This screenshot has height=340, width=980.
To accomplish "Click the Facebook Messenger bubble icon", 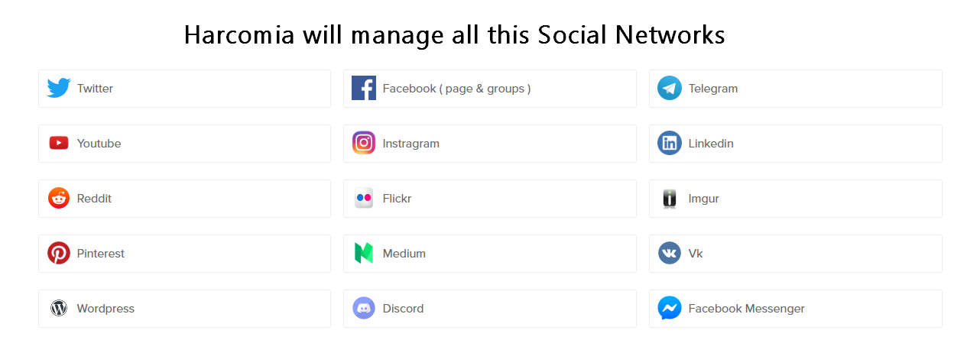I will (x=670, y=308).
